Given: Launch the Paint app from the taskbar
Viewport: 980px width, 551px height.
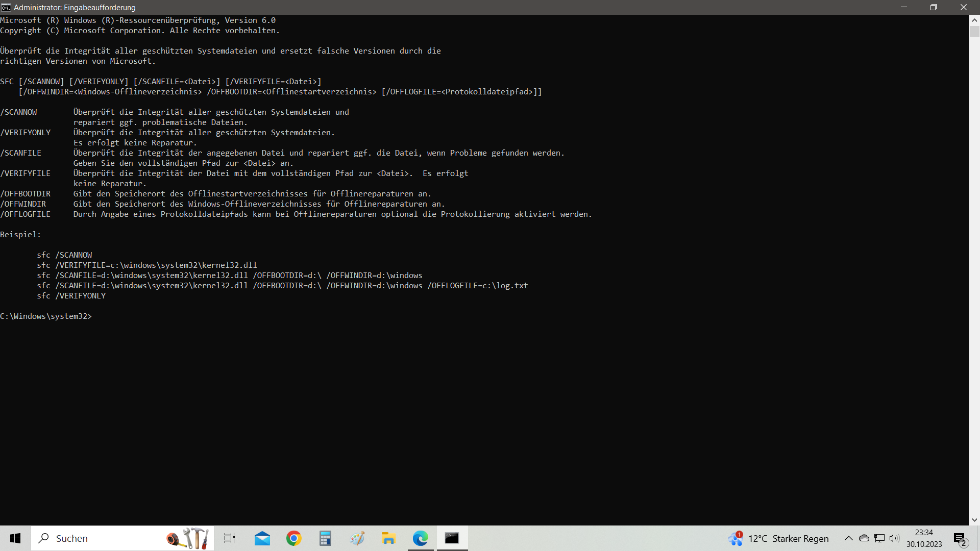Looking at the screenshot, I should coord(357,538).
